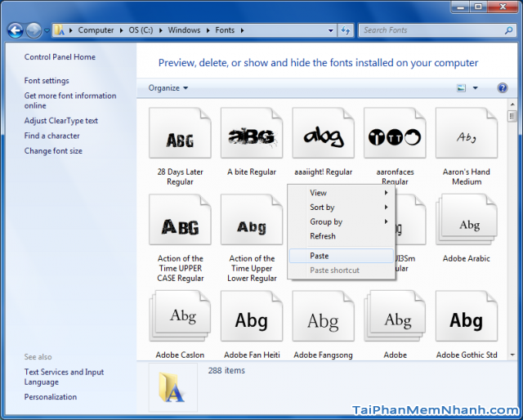This screenshot has height=420, width=523.
Task: Click the Forward navigation arrow
Action: (34, 31)
